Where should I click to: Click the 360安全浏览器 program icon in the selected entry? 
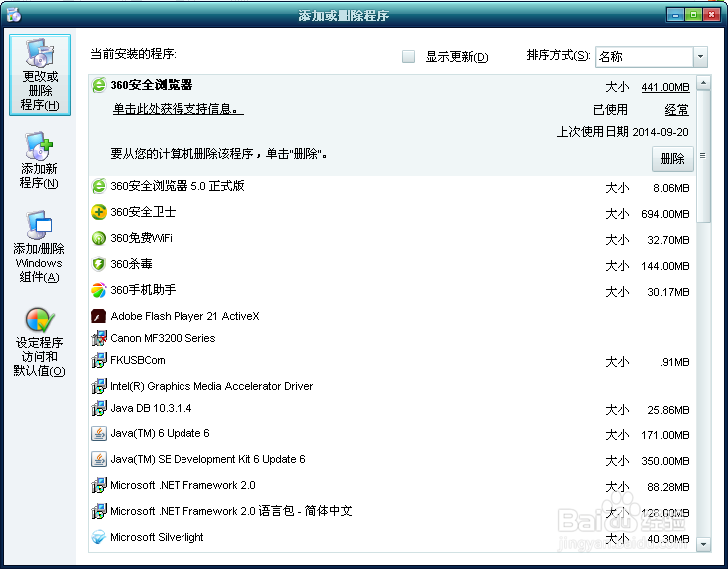(x=99, y=85)
